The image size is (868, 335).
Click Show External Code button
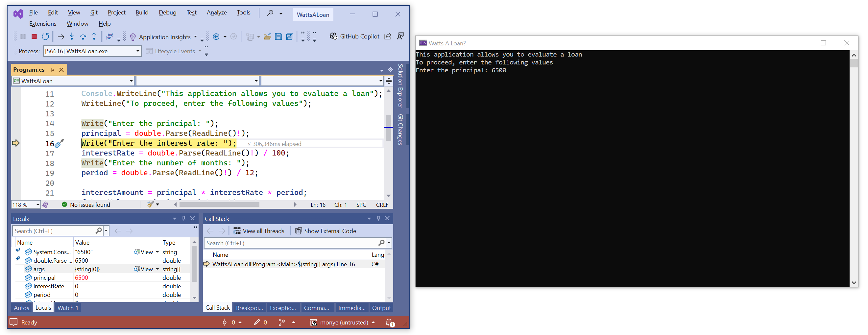click(325, 231)
